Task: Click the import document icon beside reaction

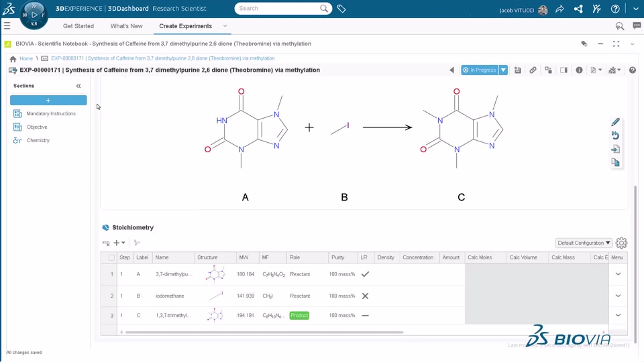Action: pos(615,149)
